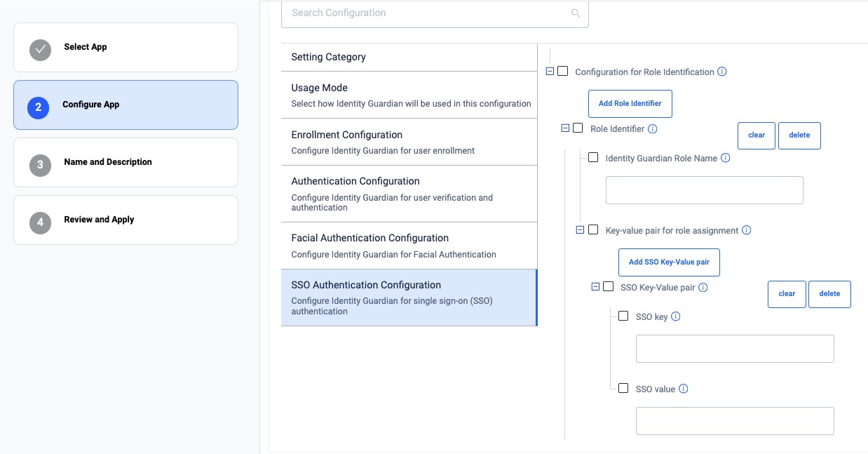Click info icon beside SSO Key-Value pair

[x=703, y=287]
